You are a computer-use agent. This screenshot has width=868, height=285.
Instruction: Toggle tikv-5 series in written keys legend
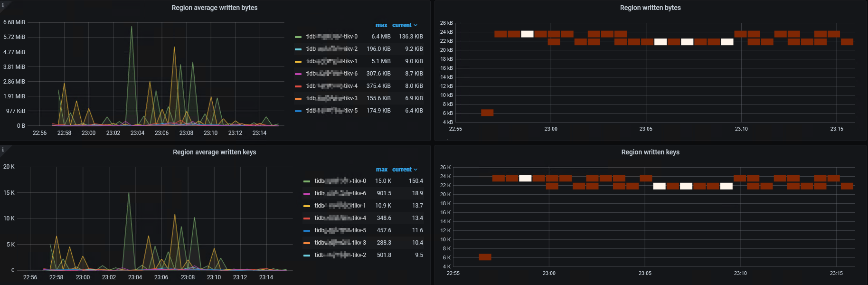340,230
